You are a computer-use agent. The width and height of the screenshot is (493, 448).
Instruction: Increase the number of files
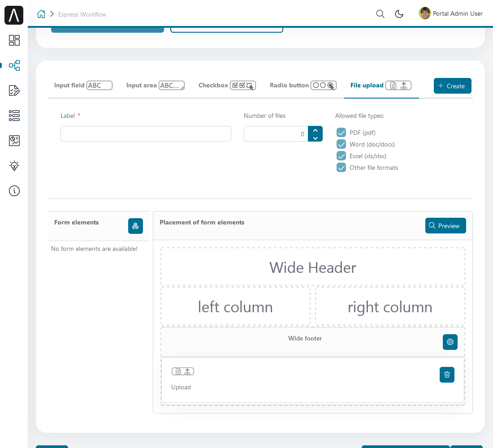[316, 130]
